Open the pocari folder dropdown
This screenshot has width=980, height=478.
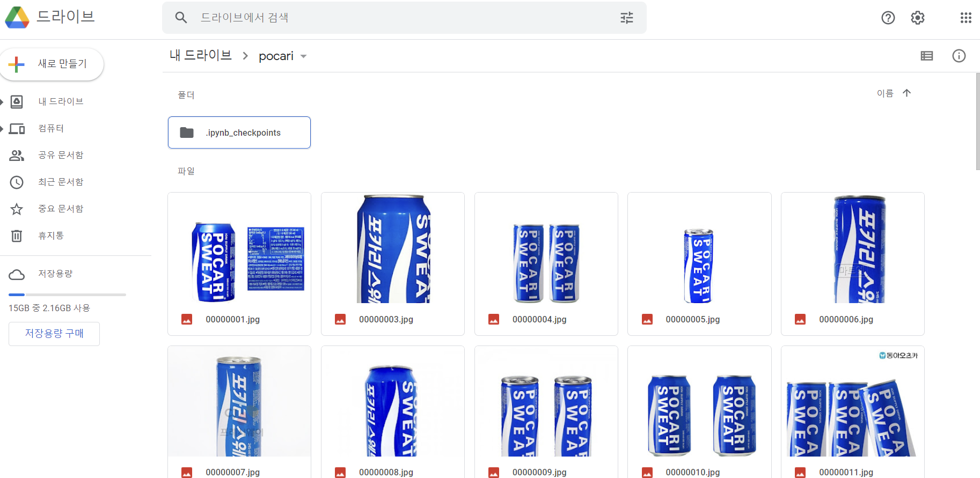coord(303,56)
